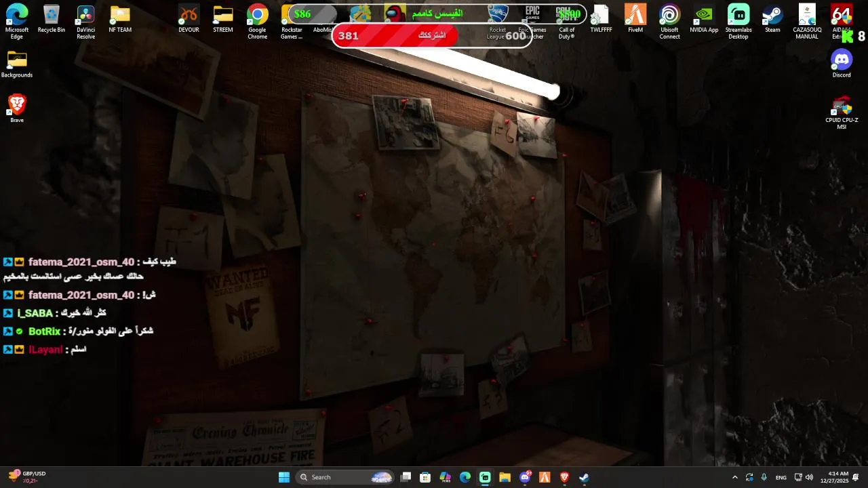Switch the ENG input language
This screenshot has width=868, height=488.
781,477
